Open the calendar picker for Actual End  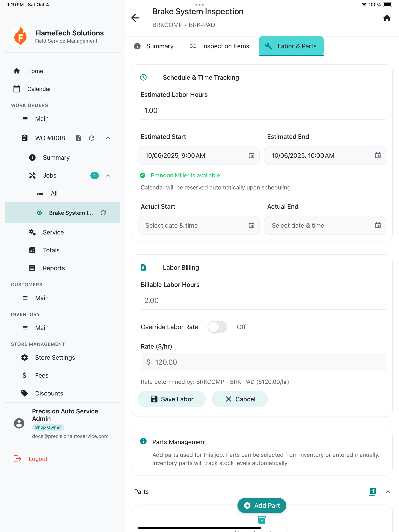(x=378, y=225)
